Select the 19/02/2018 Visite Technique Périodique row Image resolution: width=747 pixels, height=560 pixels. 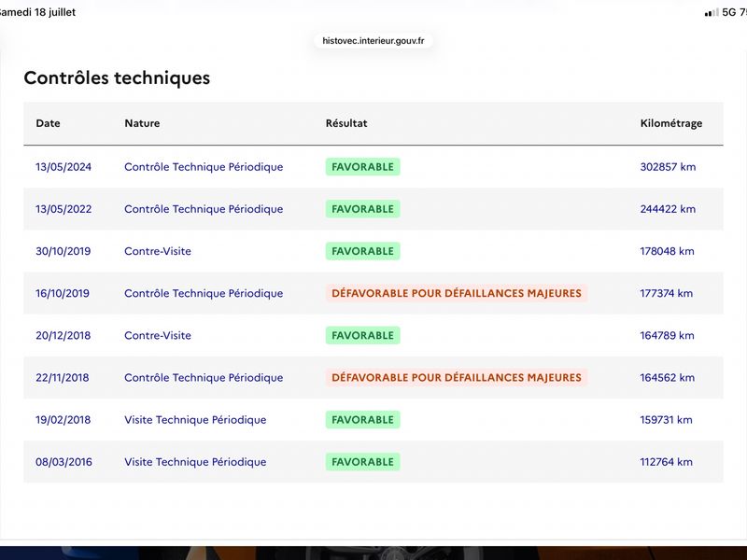[373, 419]
